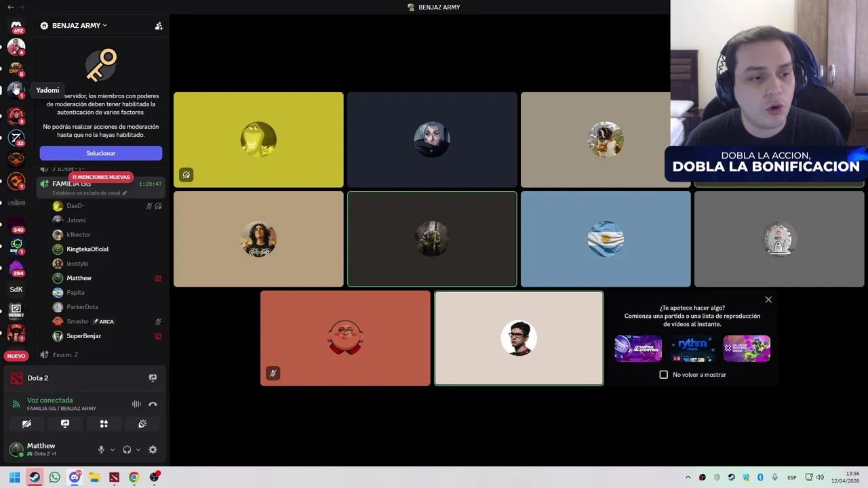This screenshot has width=868, height=488.
Task: Open Steam from the taskbar
Action: coord(35,477)
